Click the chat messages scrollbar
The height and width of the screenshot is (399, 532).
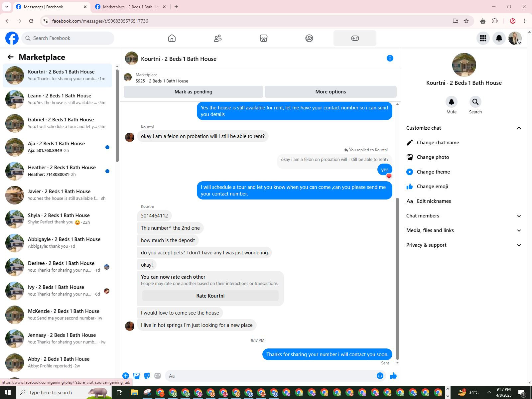397,279
